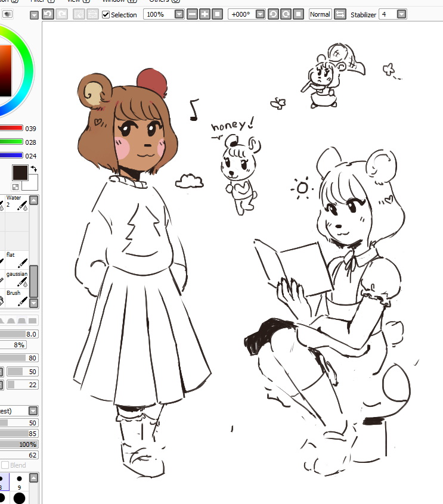Open the +000° rotation angle dropdown
Screen dimensions: 443x504
coord(261,14)
